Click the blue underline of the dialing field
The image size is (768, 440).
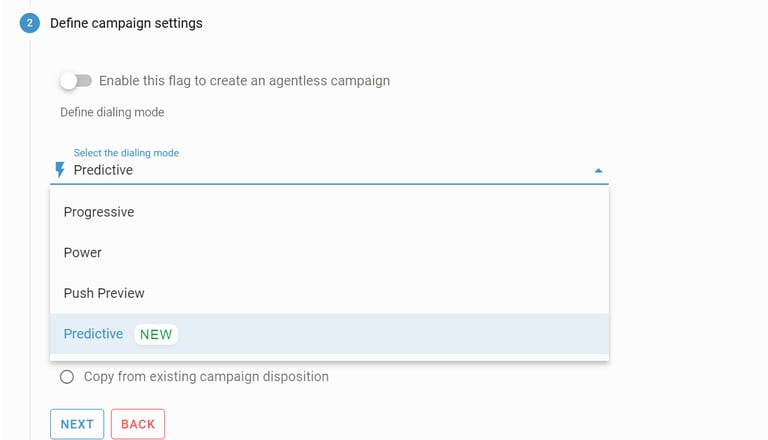330,184
